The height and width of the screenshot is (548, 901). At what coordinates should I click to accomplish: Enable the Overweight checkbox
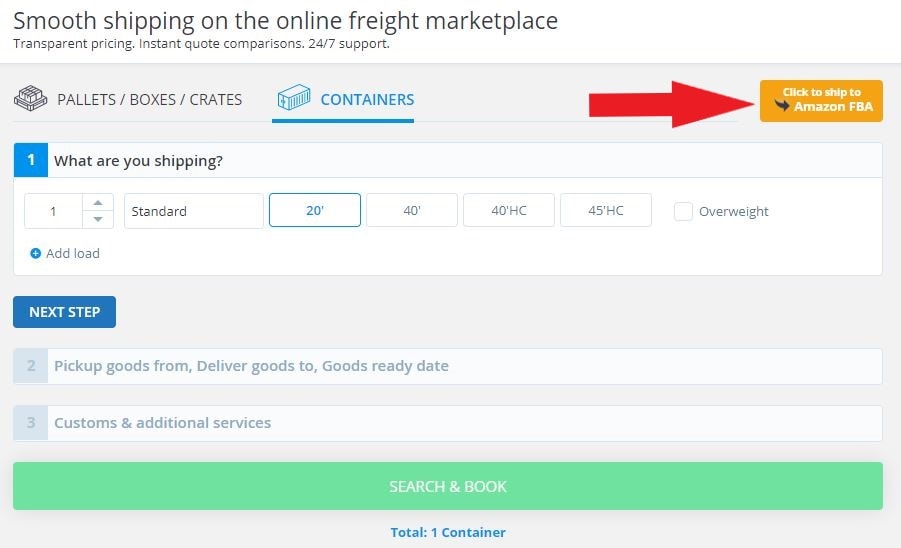pyautogui.click(x=683, y=211)
